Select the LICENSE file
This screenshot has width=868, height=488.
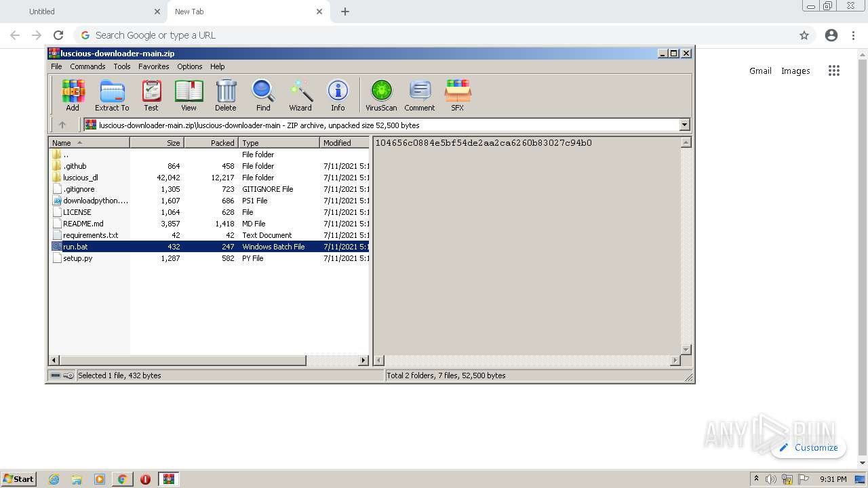(210, 212)
